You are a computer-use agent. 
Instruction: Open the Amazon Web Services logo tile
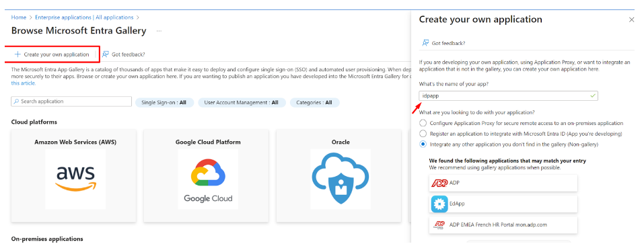pos(75,179)
